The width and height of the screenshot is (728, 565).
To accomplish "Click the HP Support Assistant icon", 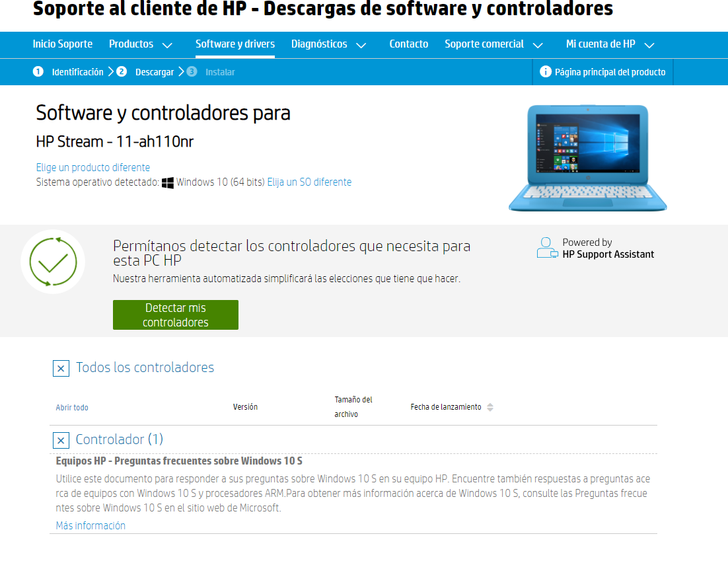I will coord(548,248).
